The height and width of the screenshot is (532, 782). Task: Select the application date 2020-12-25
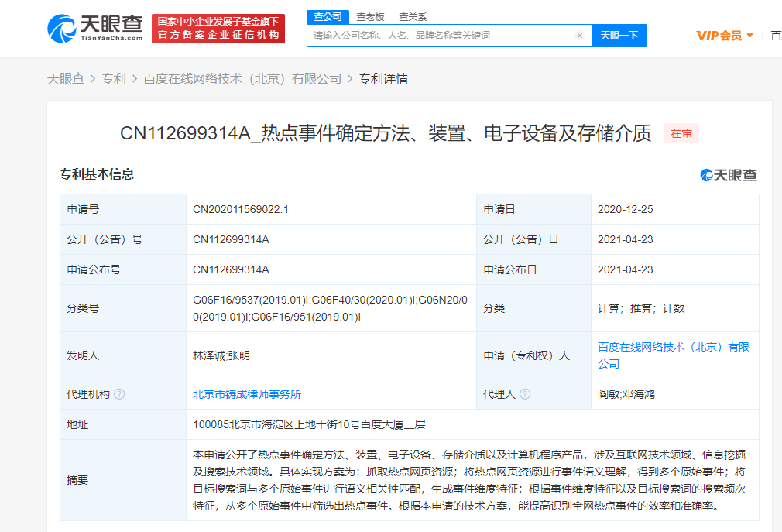tap(625, 209)
